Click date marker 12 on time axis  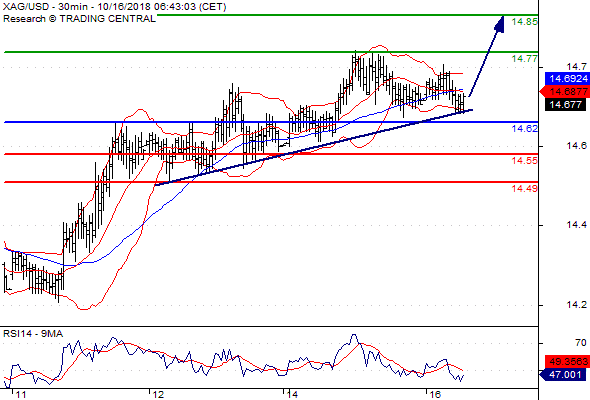[158, 395]
